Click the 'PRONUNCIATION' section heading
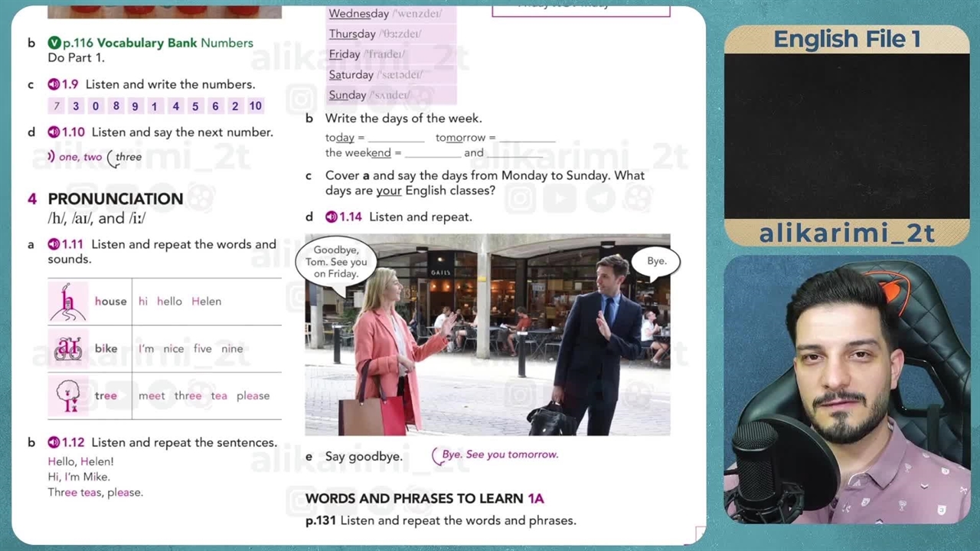This screenshot has width=980, height=551. (116, 199)
